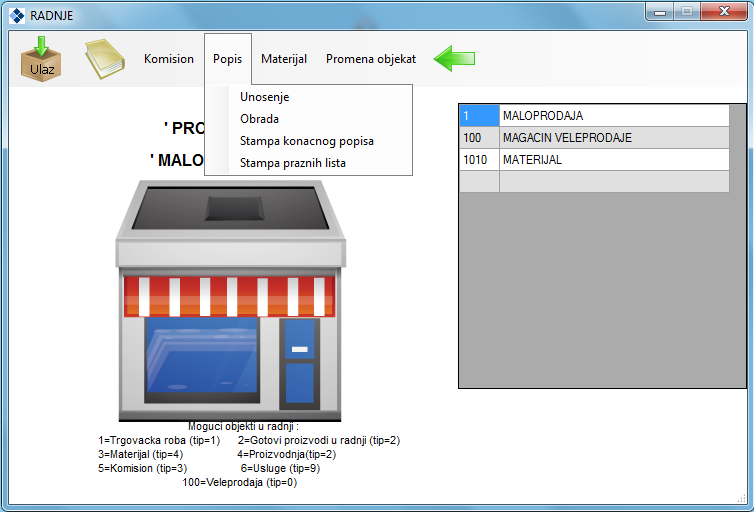Click object code cell 1010
This screenshot has height=513, width=754.
click(479, 160)
